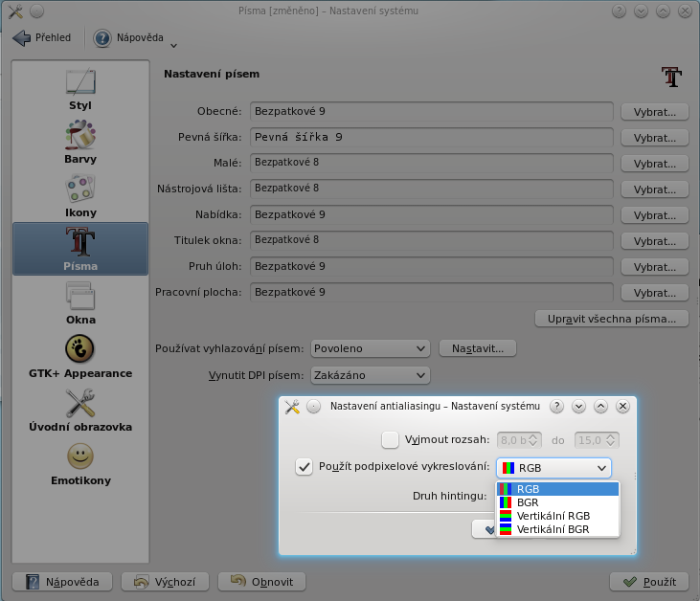Click Vybrat for Pracovní plocha font
This screenshot has width=700, height=601.
point(654,293)
